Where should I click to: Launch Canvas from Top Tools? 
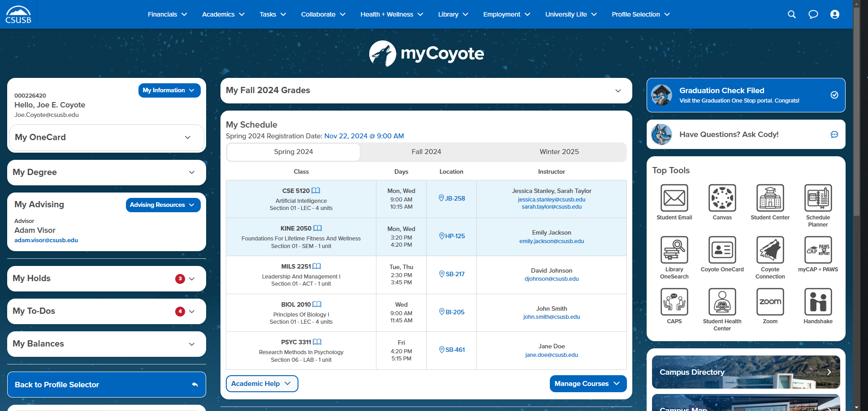722,198
